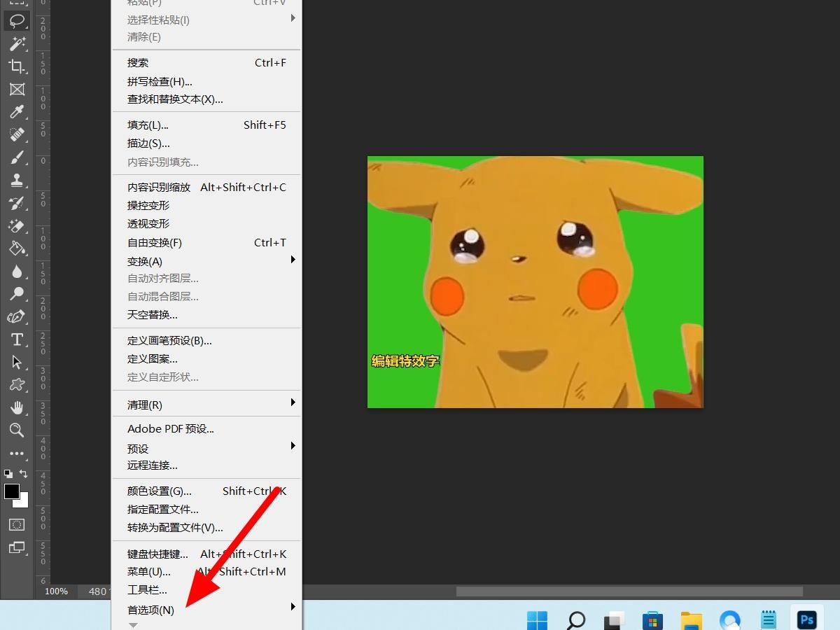The height and width of the screenshot is (630, 840).
Task: Select the Lasso tool
Action: pos(17,21)
